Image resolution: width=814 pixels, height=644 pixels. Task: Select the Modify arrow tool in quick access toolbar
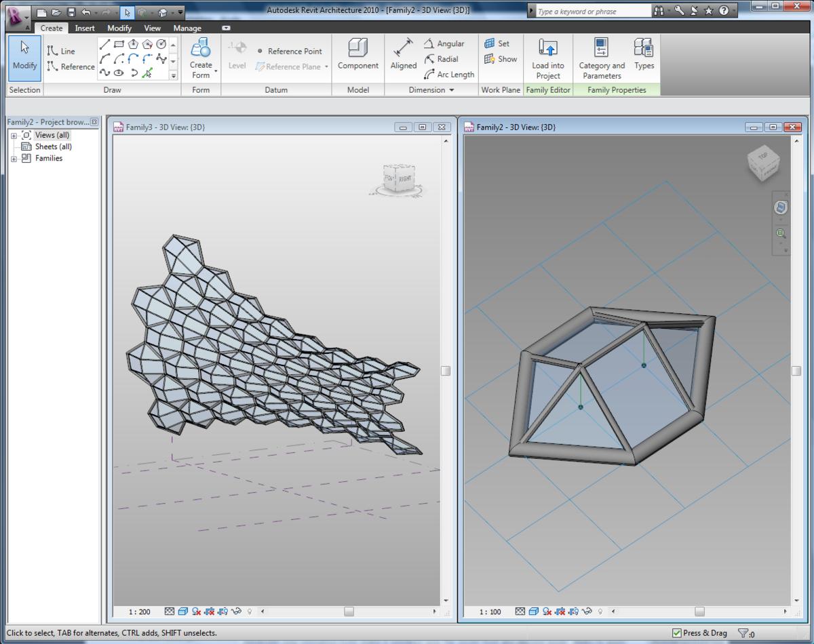tap(128, 12)
